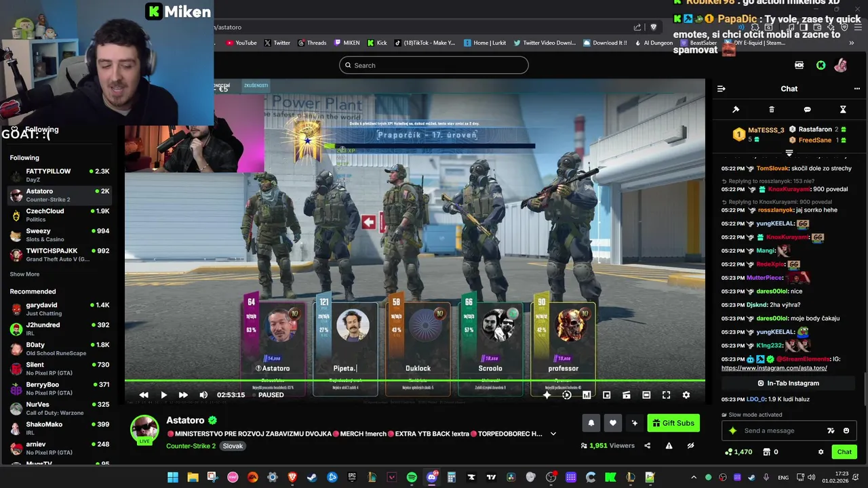This screenshot has height=488, width=868.
Task: Click the cinema icon in top header
Action: point(800,65)
